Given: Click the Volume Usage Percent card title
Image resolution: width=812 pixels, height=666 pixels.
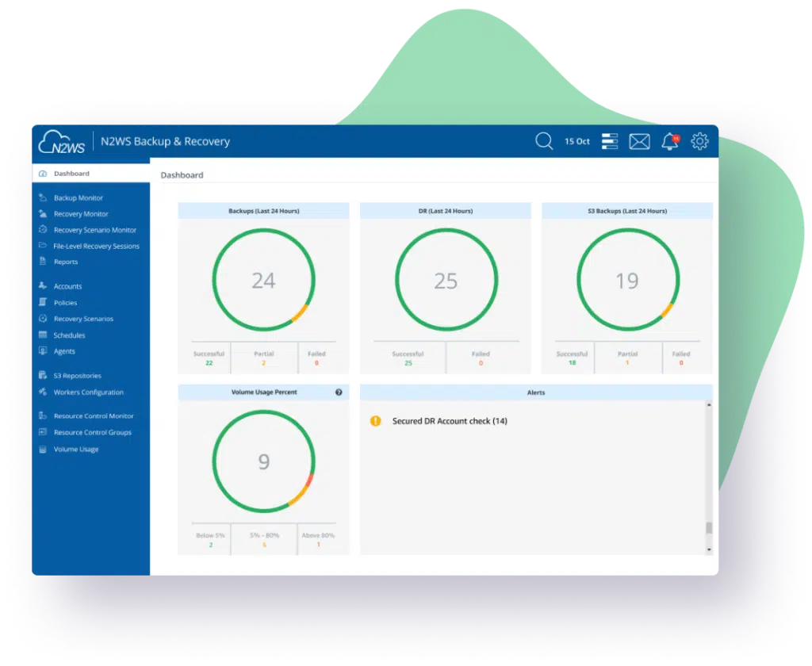Looking at the screenshot, I should (x=264, y=392).
